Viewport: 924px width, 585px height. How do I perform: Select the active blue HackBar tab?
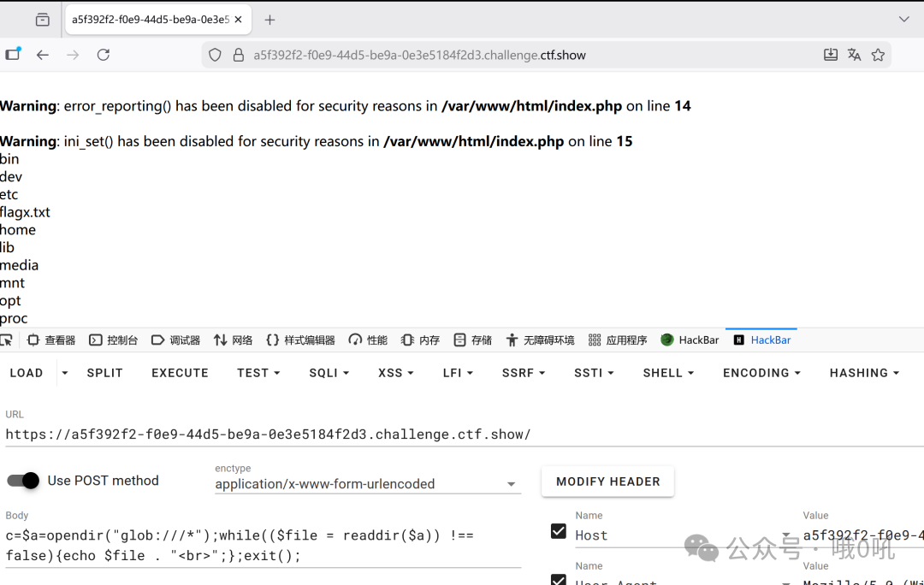[762, 340]
